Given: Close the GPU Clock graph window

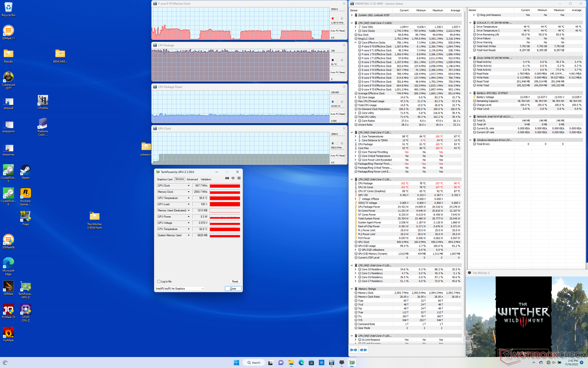Looking at the screenshot, I should [x=344, y=128].
